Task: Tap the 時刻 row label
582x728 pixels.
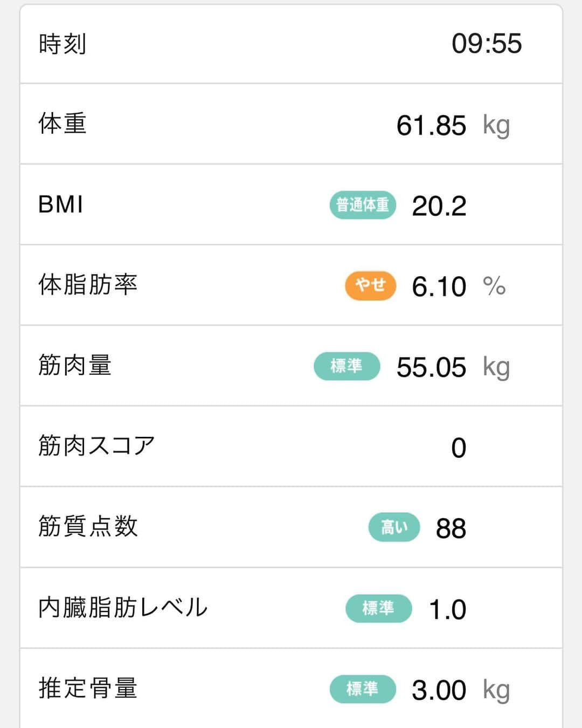Action: tap(63, 44)
